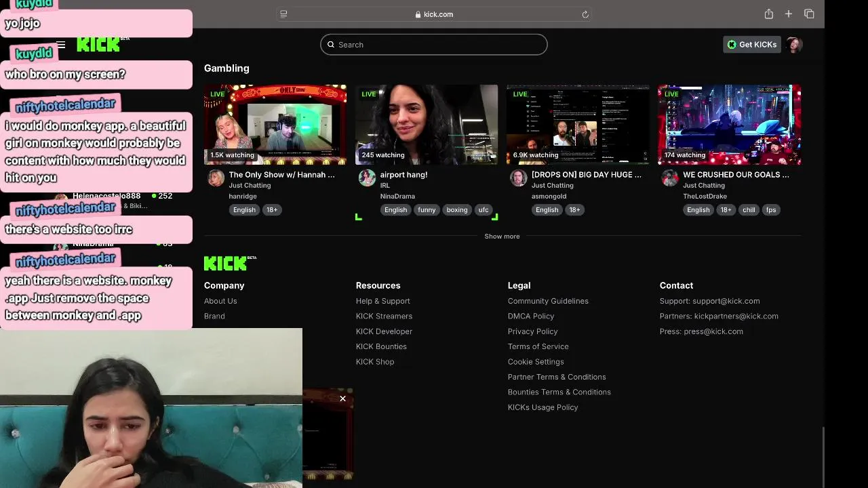Viewport: 868px width, 488px height.
Task: Click the magnifier icon in the search field
Action: (x=331, y=45)
